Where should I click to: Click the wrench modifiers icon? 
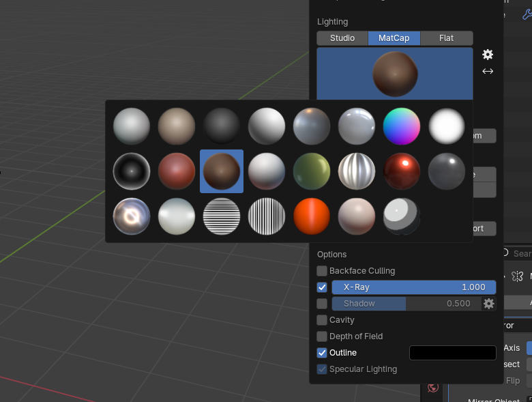(x=527, y=14)
